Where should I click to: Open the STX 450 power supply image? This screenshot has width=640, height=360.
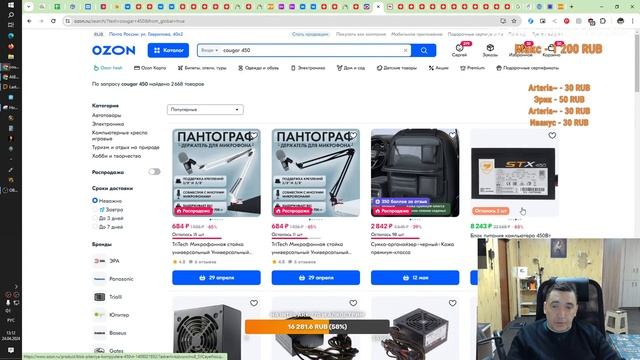coord(514,173)
